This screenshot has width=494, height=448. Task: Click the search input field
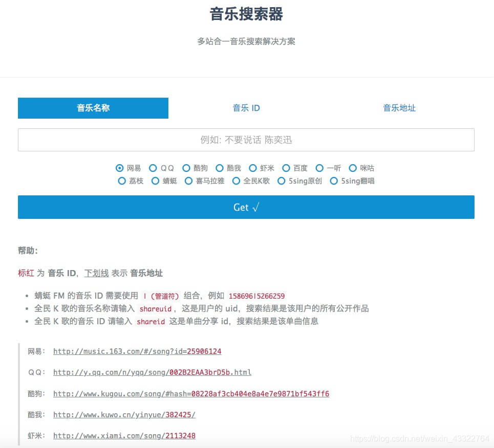point(246,140)
